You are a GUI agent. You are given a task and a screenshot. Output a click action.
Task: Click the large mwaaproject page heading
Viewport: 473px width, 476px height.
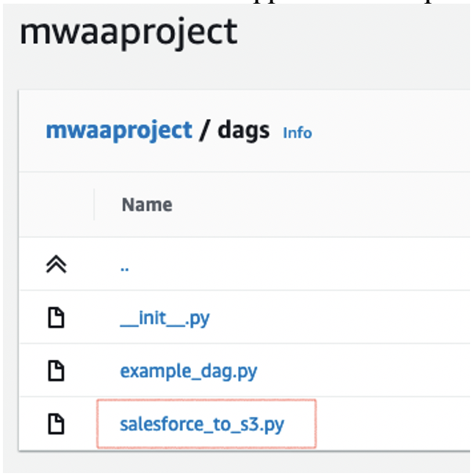click(x=129, y=32)
